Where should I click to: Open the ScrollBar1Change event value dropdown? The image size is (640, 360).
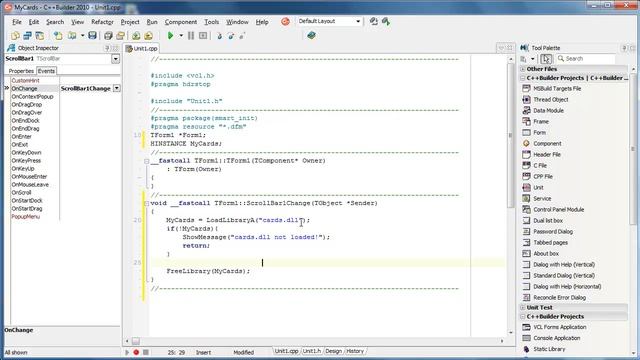pyautogui.click(x=117, y=88)
